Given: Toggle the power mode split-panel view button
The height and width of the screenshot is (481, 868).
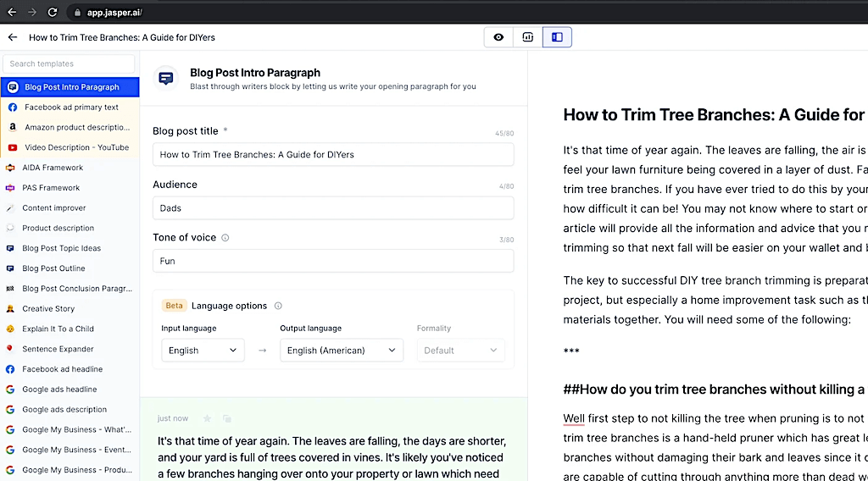Looking at the screenshot, I should pyautogui.click(x=557, y=37).
